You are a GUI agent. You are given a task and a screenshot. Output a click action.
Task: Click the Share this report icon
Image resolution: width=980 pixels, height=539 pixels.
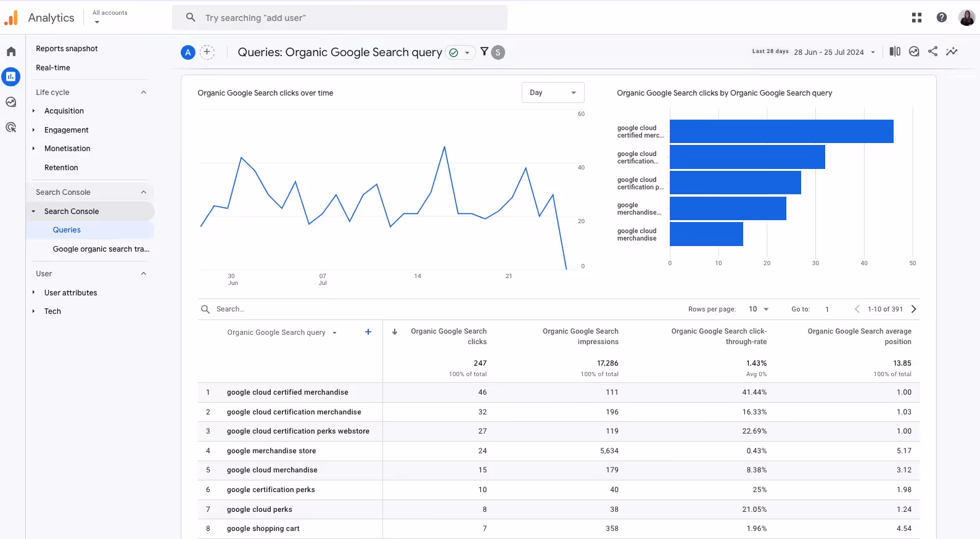click(x=933, y=52)
